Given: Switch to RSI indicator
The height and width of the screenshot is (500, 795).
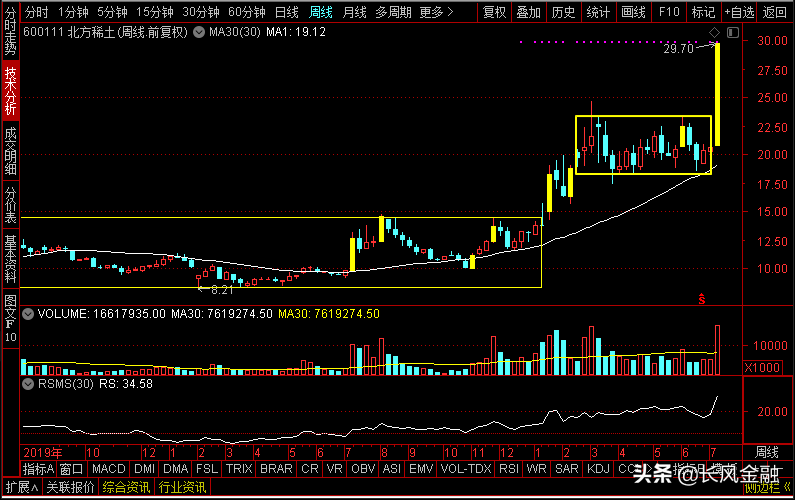Looking at the screenshot, I should coord(509,469).
